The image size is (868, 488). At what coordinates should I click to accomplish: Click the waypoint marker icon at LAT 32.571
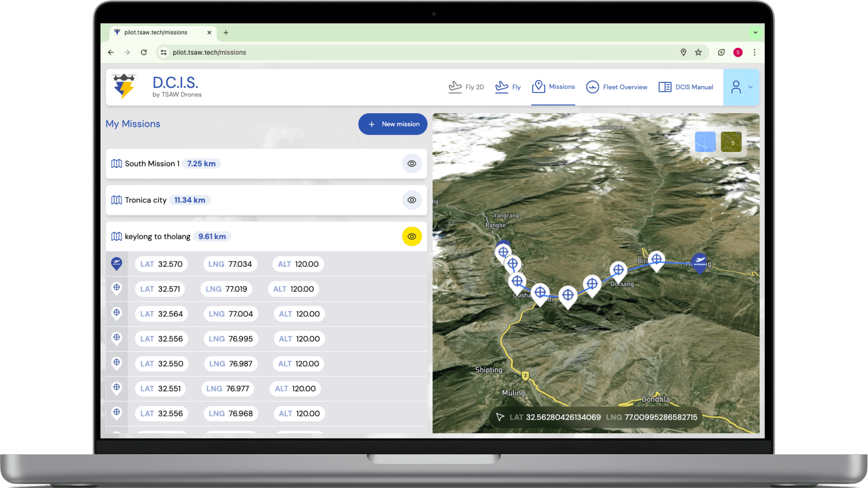pyautogui.click(x=117, y=288)
